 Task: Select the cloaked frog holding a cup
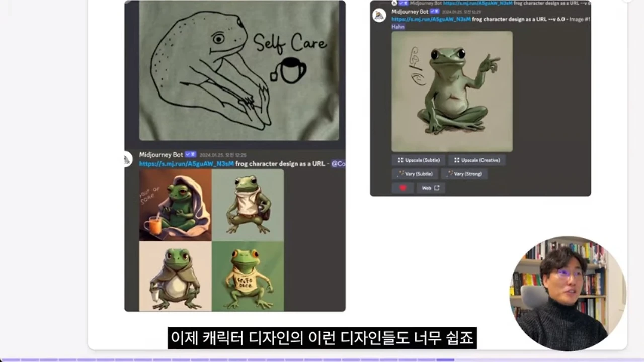pos(176,277)
